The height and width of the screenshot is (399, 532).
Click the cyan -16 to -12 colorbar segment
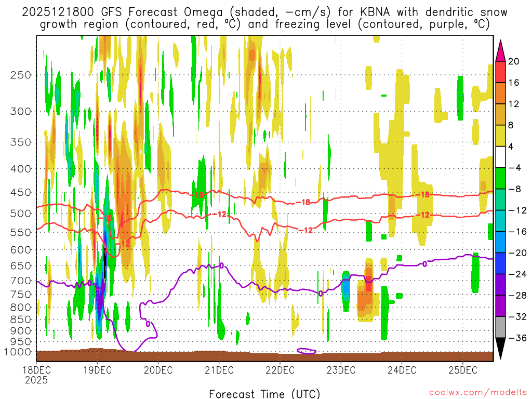500,221
